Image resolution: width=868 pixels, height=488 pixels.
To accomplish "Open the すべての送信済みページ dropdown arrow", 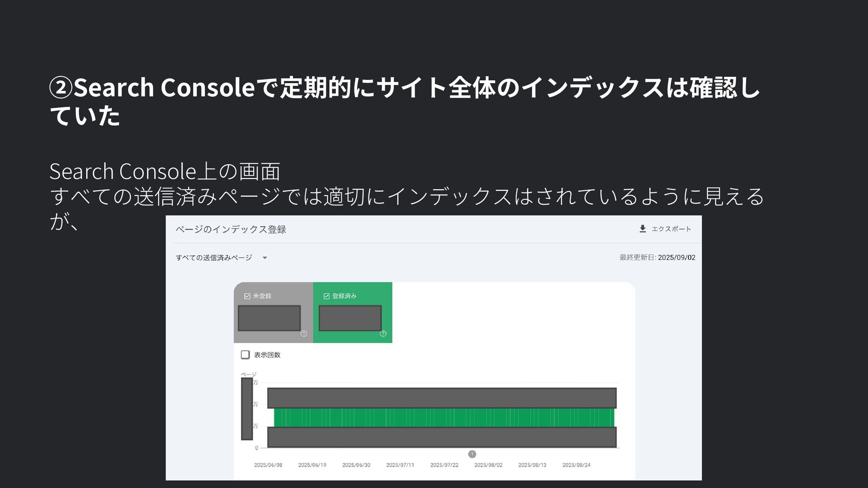I will (265, 258).
